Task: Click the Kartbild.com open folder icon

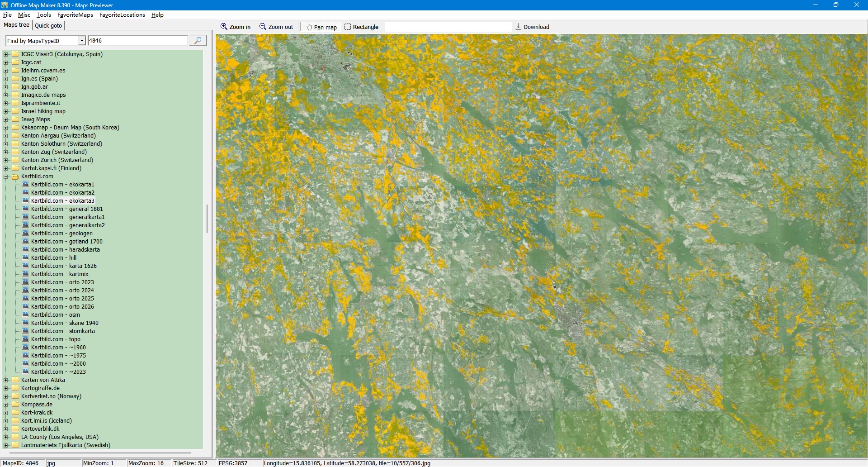Action: (15, 176)
